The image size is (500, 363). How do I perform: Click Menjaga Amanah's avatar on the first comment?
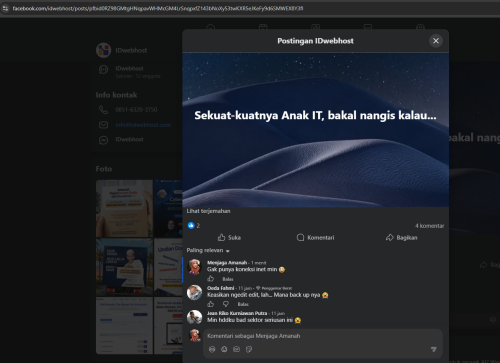point(195,267)
